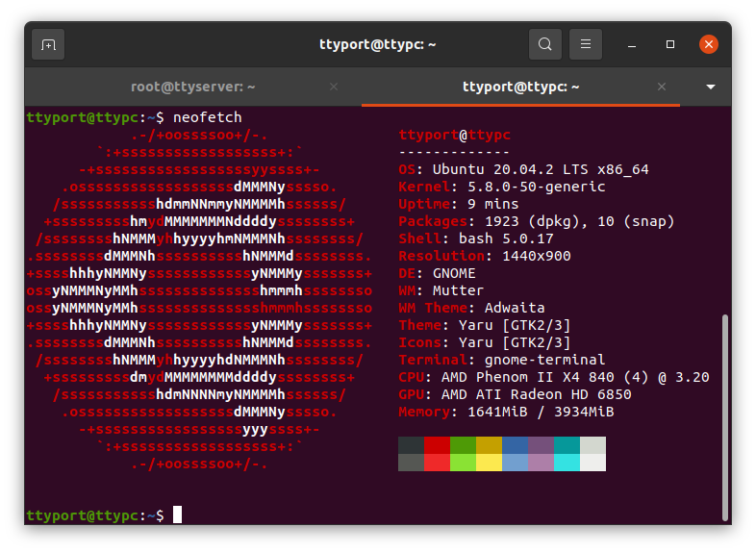
Task: Click the Terminal gnome-terminal line
Action: (502, 360)
